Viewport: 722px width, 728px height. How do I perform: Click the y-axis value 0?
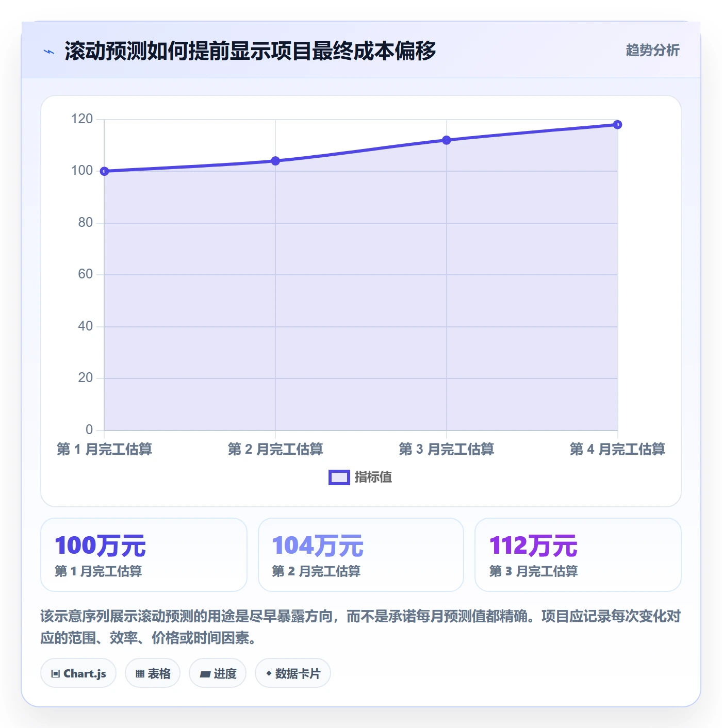tap(89, 429)
